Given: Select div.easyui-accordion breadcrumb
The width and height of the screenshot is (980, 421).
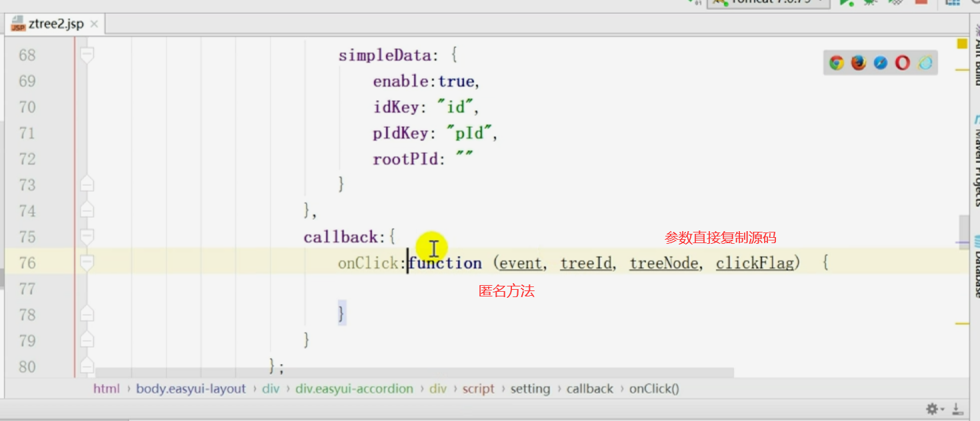Looking at the screenshot, I should (x=355, y=389).
